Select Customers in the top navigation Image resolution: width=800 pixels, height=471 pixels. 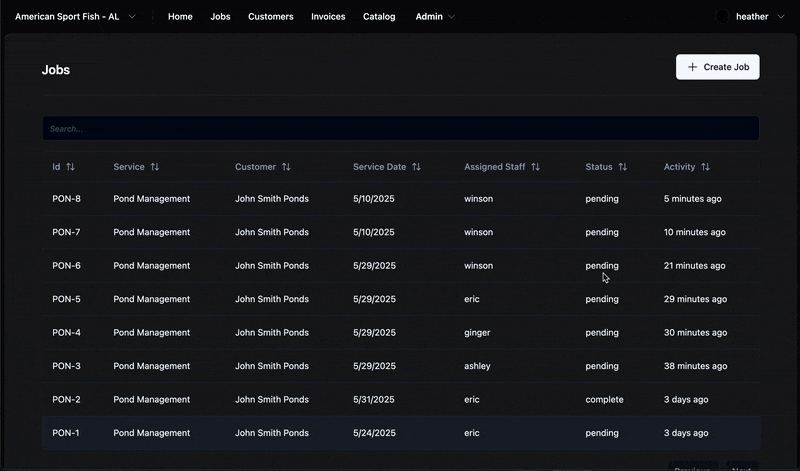pos(270,17)
